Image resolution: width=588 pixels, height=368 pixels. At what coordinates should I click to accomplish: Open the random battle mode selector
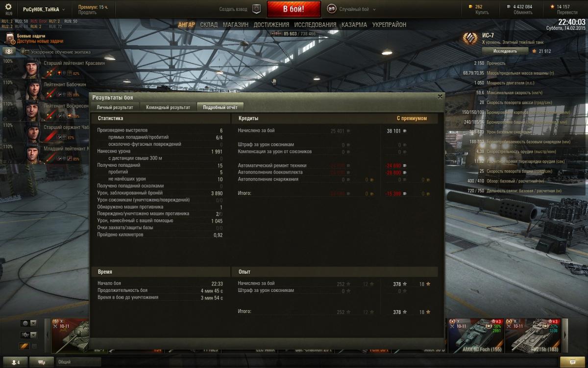click(351, 9)
